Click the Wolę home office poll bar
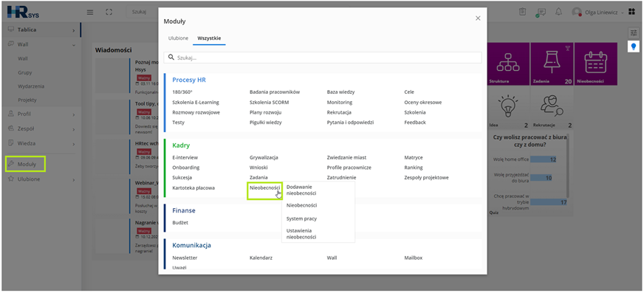This screenshot has height=293, width=644. coord(544,159)
